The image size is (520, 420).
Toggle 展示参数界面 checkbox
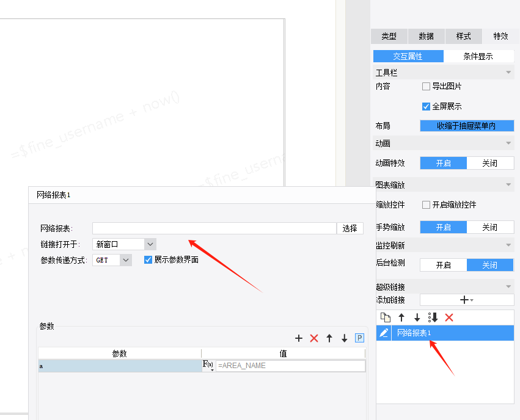point(148,259)
